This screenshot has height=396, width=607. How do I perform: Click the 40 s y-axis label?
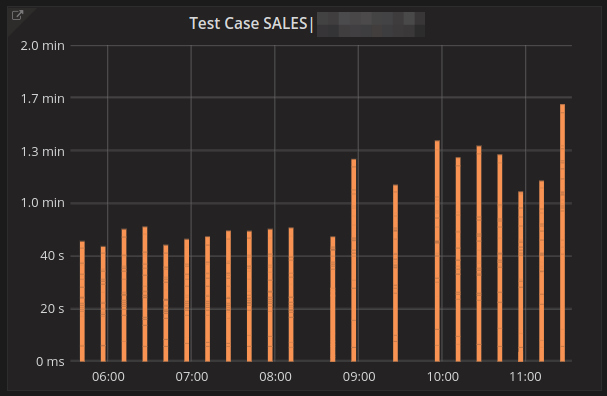[x=52, y=256]
